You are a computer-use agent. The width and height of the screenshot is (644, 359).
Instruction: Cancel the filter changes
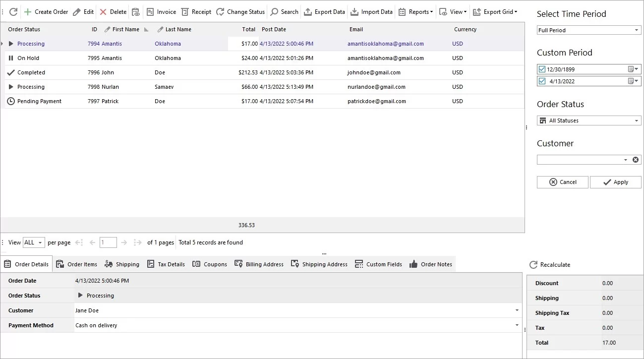562,182
